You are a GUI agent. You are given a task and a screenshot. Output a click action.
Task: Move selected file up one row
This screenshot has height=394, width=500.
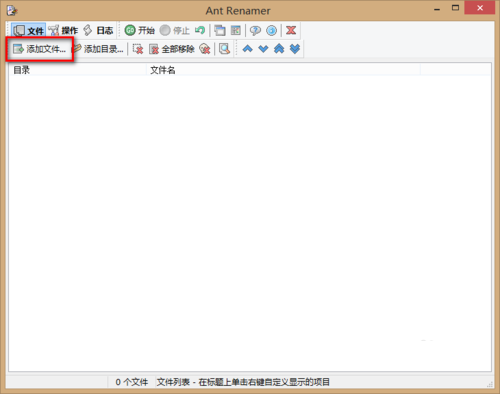click(x=247, y=49)
